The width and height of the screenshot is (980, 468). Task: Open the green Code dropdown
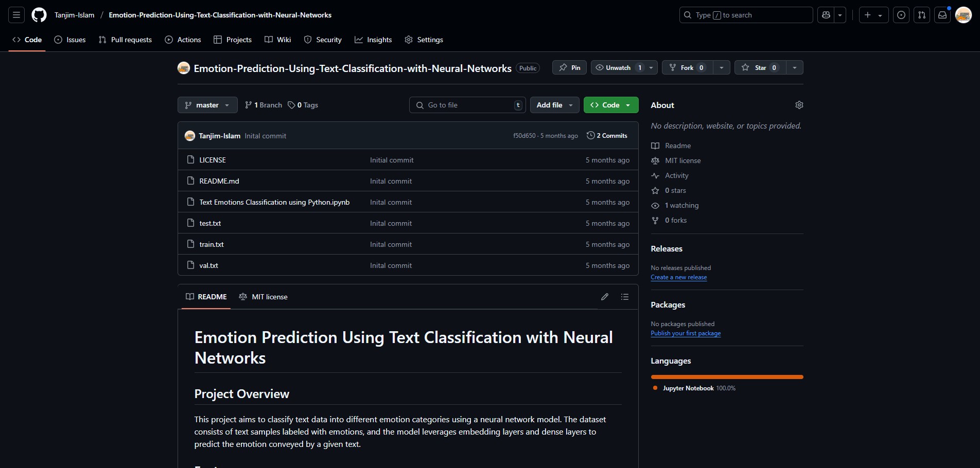(x=610, y=105)
